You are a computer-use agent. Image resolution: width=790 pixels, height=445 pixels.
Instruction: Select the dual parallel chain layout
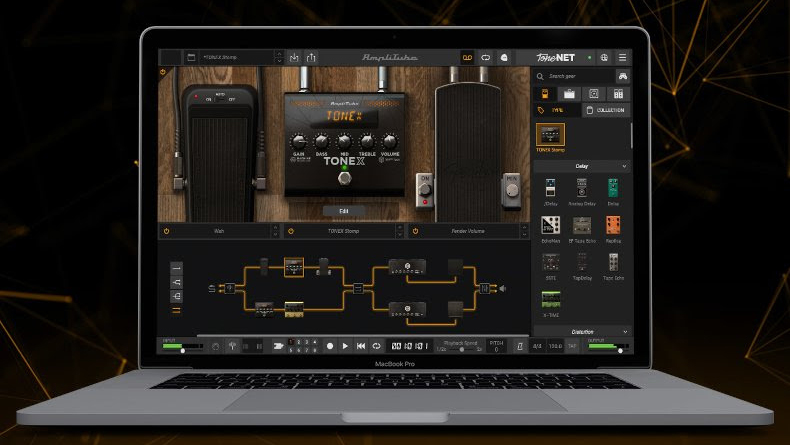176,310
